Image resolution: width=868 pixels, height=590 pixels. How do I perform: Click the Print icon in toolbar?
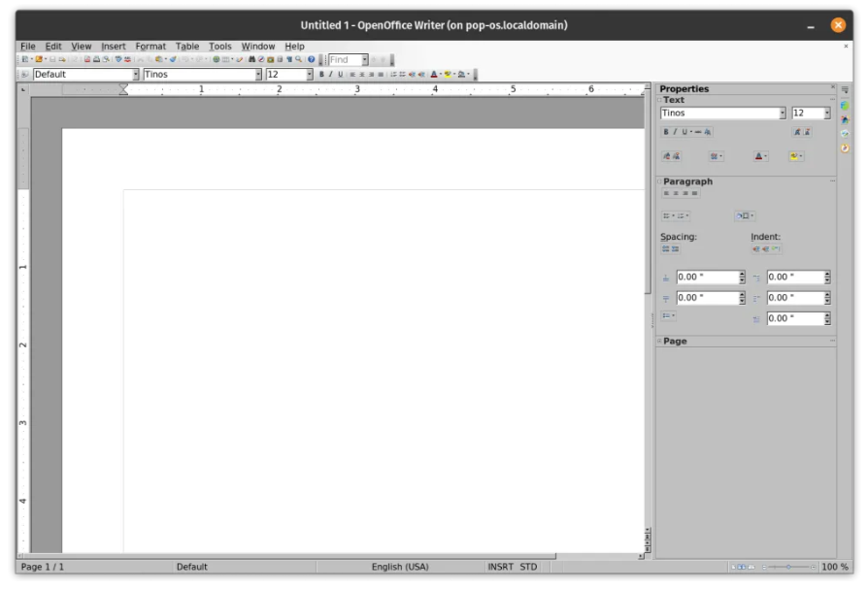tap(96, 59)
